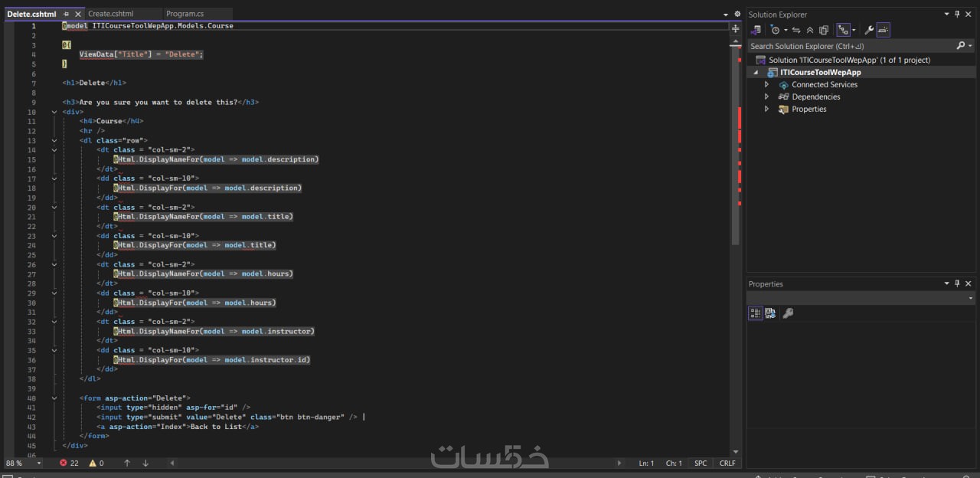Click the CRLF line ending indicator

(727, 463)
